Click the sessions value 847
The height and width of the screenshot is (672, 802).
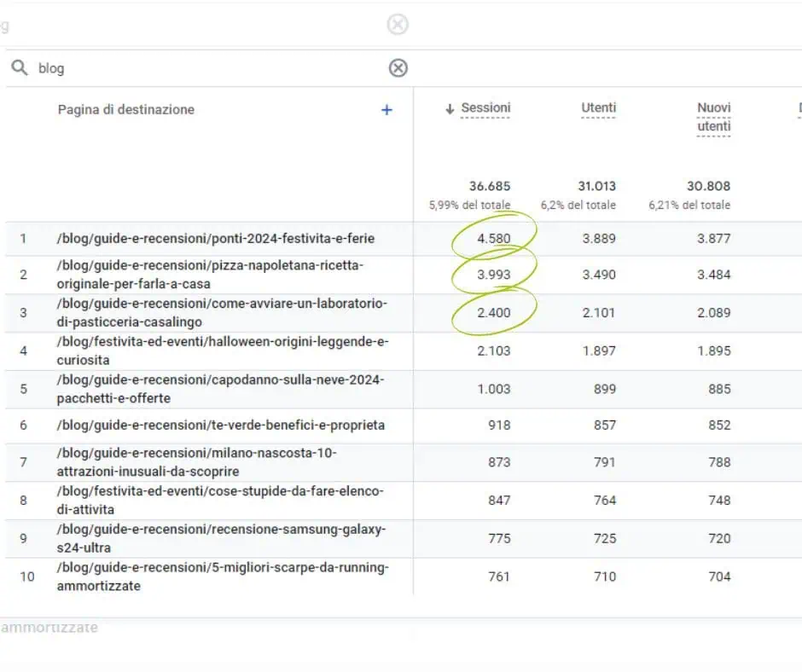click(x=499, y=501)
